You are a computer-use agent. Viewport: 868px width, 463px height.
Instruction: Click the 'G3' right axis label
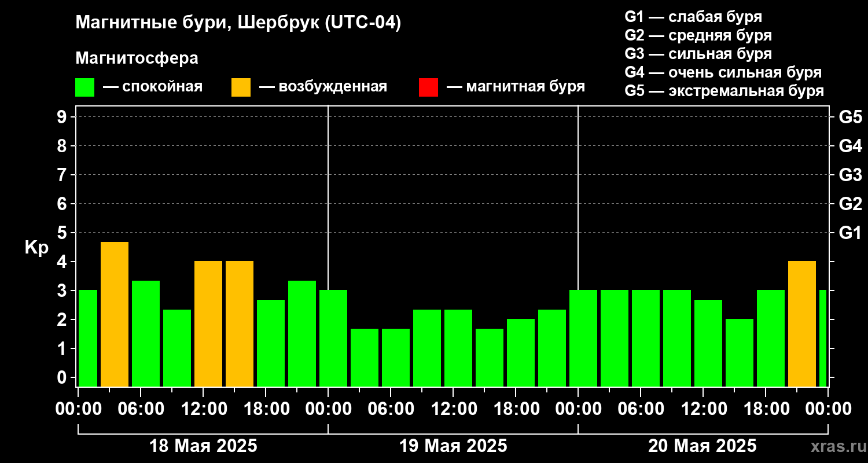click(x=851, y=175)
